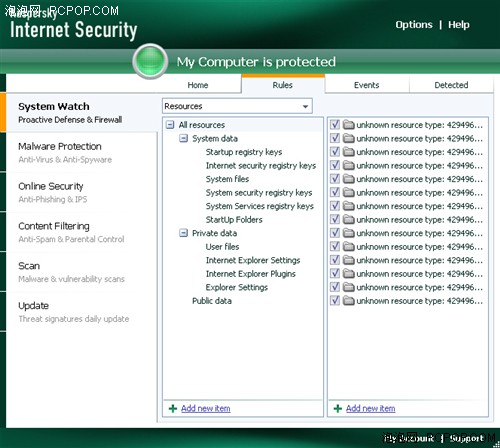Switch to the Events tab

point(367,85)
